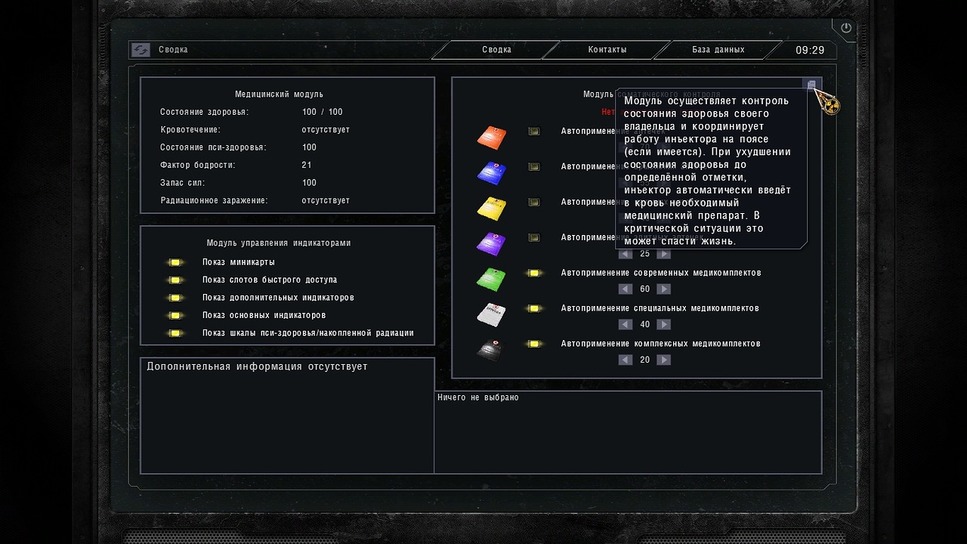Click the green modern medkit icon
The height and width of the screenshot is (544, 967).
tap(492, 279)
